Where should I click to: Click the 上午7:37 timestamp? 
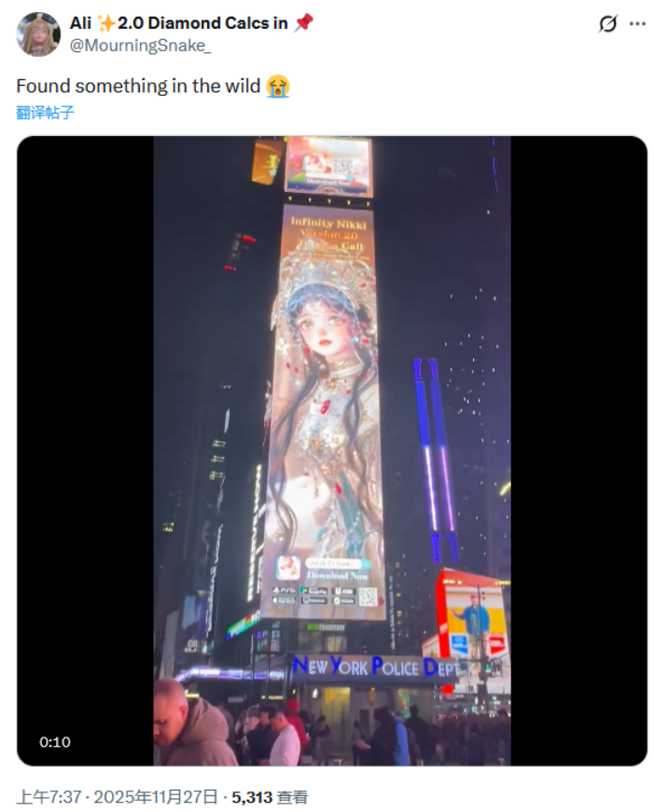[49, 796]
